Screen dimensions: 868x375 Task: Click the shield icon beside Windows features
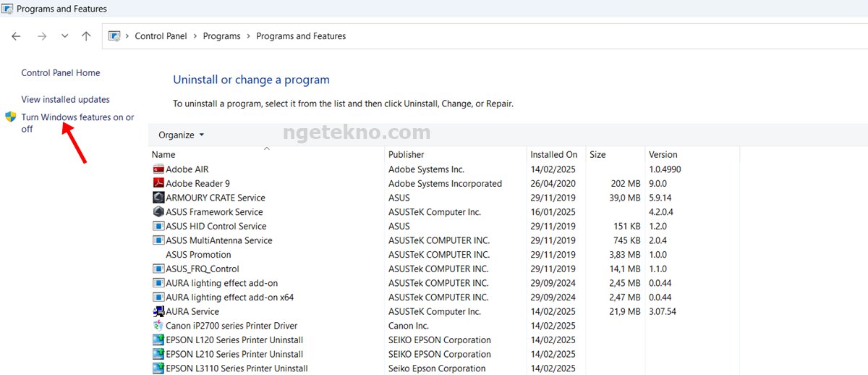tap(11, 117)
